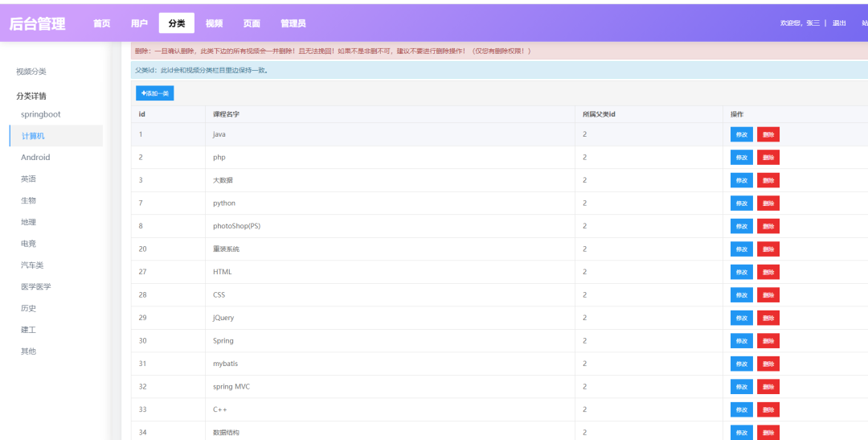The height and width of the screenshot is (440, 868).
Task: Click the 后台管理 logo title
Action: [37, 24]
